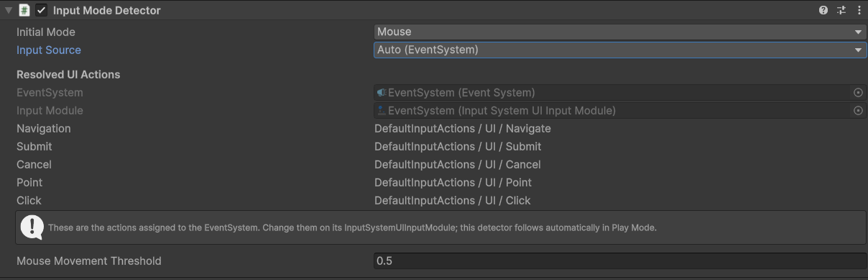The width and height of the screenshot is (868, 280).
Task: Click the Navigation action label
Action: 44,128
